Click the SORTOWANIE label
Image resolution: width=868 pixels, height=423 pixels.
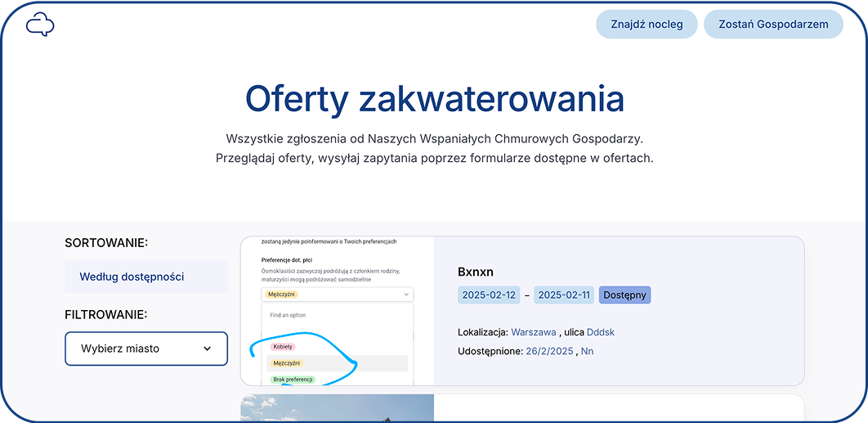point(107,243)
